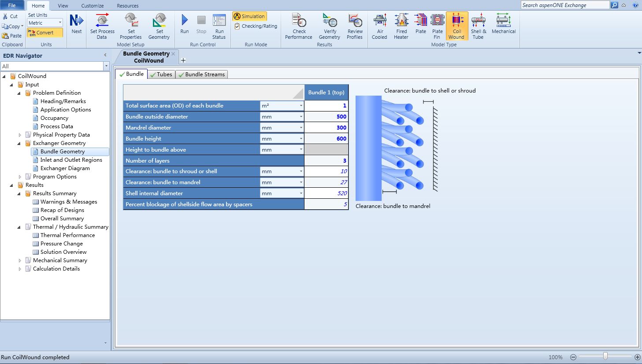Image resolution: width=642 pixels, height=364 pixels.
Task: Expand the Program Options node
Action: (20, 177)
